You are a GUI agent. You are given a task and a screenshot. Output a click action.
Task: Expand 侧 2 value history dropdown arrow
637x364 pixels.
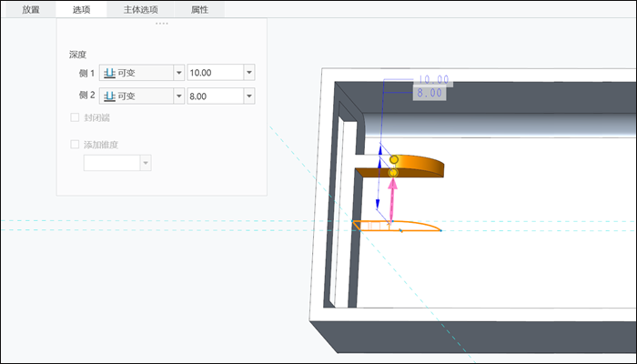(249, 96)
